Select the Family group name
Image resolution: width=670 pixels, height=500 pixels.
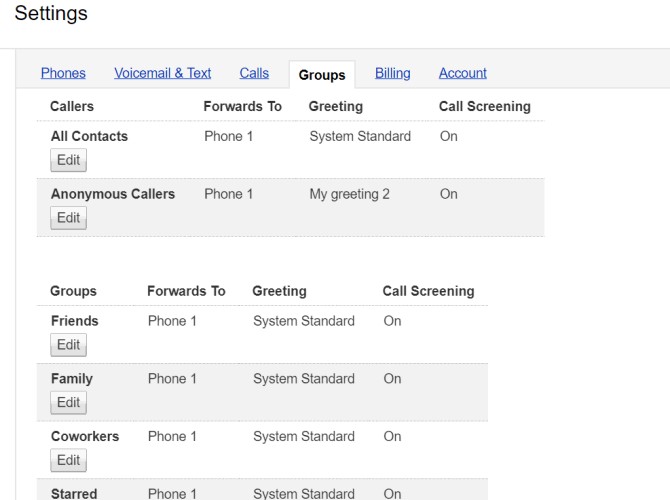[72, 379]
